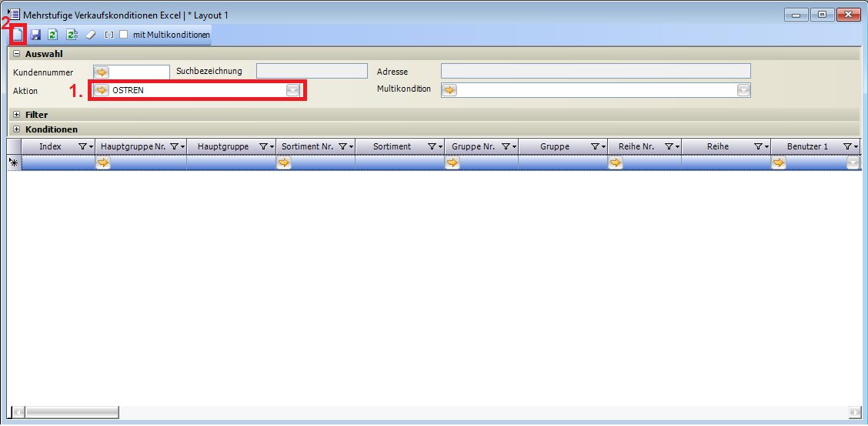
Task: Click lookup arrow in Multikondition field
Action: click(449, 90)
